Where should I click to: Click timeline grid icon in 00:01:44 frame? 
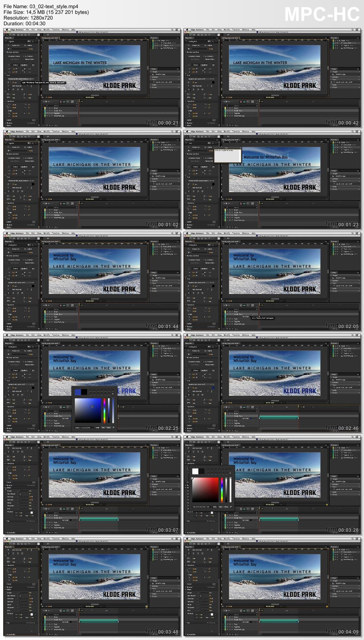click(x=73, y=305)
